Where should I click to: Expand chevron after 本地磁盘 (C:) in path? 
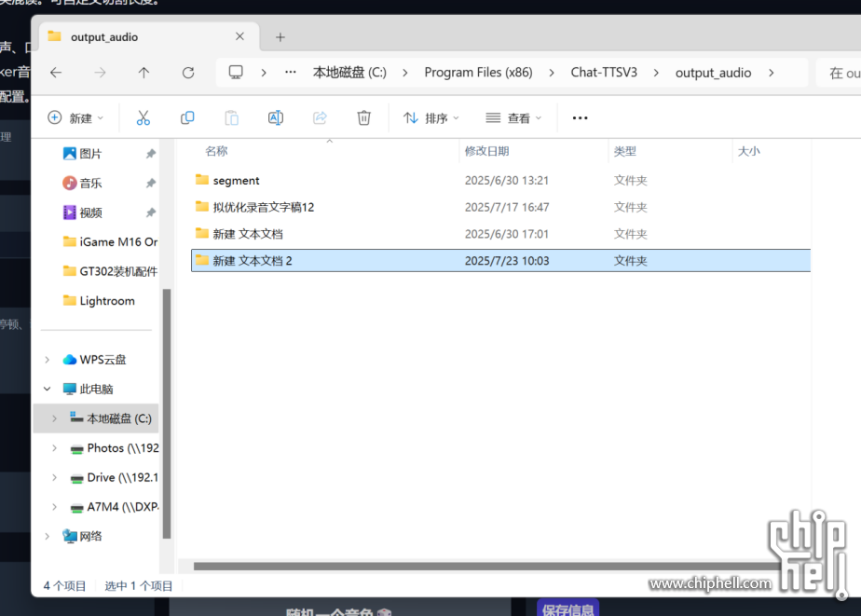[x=405, y=73]
